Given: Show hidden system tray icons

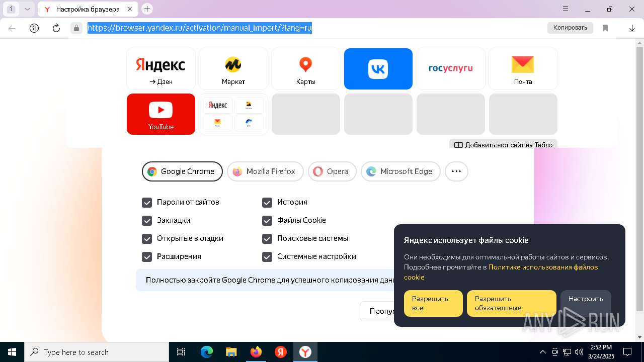Looking at the screenshot, I should 542,352.
